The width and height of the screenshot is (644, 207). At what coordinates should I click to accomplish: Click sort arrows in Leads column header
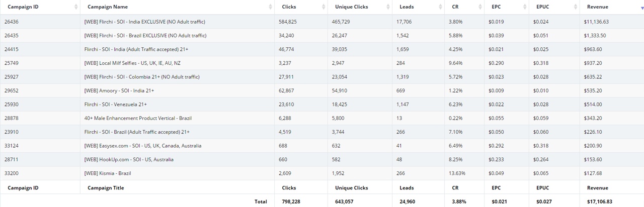pos(441,7)
